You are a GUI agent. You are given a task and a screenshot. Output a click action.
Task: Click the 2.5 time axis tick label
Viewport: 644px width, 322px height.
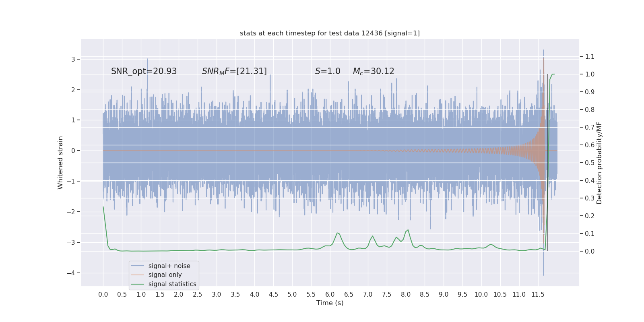[x=198, y=294]
